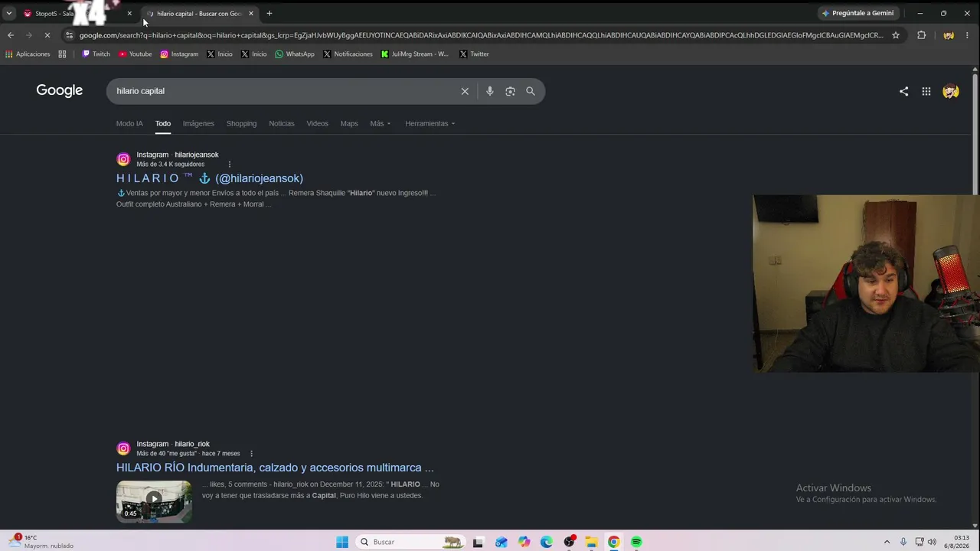Stop loading the current page

click(x=47, y=35)
